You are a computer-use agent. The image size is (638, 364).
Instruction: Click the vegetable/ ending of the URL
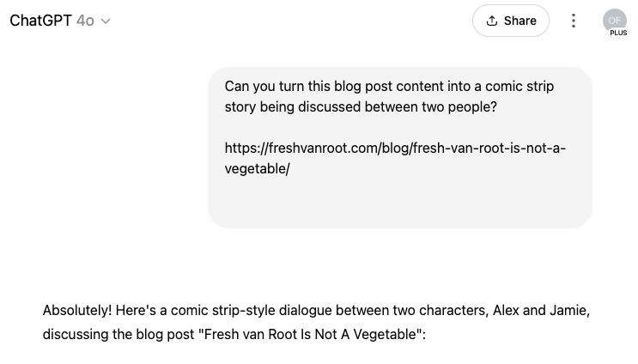point(257,168)
